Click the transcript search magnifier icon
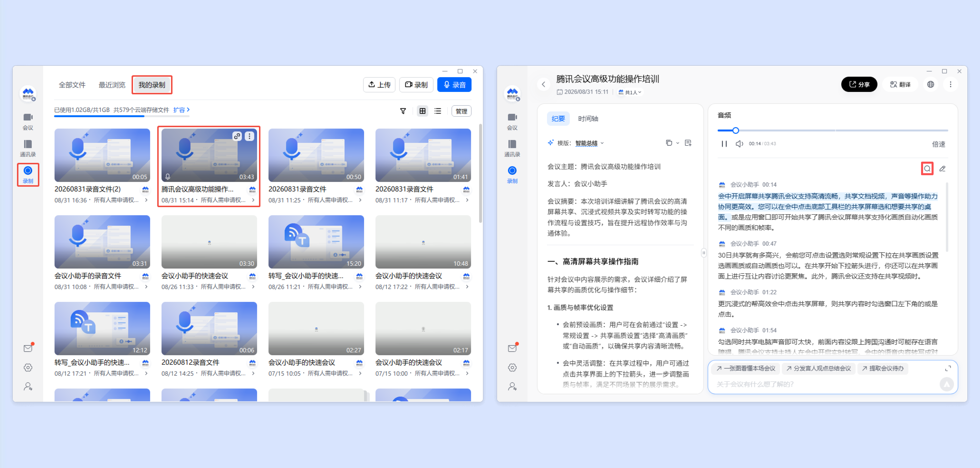 (x=927, y=169)
